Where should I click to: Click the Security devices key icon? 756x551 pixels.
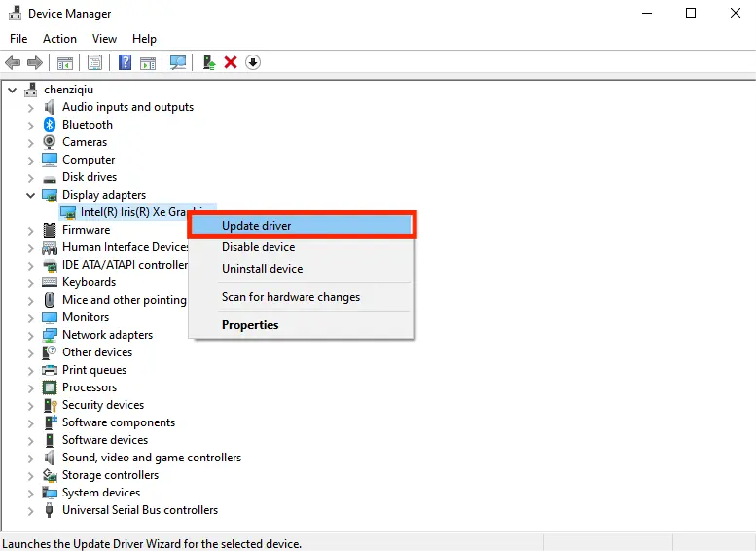click(x=50, y=405)
